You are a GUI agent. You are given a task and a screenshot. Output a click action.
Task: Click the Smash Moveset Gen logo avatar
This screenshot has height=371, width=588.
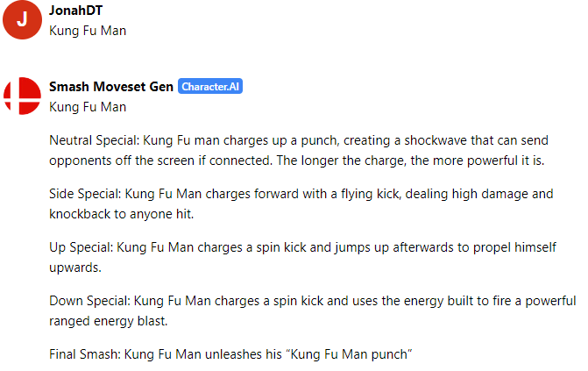[22, 96]
